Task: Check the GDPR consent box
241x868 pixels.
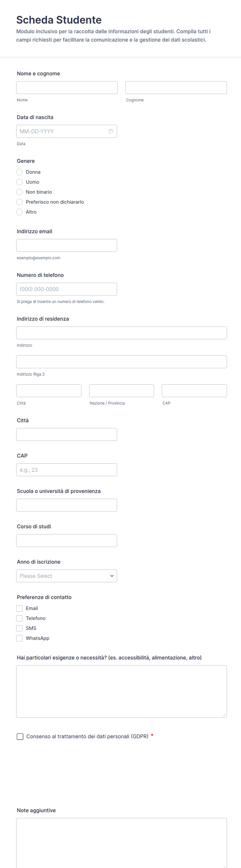Action: [20, 737]
